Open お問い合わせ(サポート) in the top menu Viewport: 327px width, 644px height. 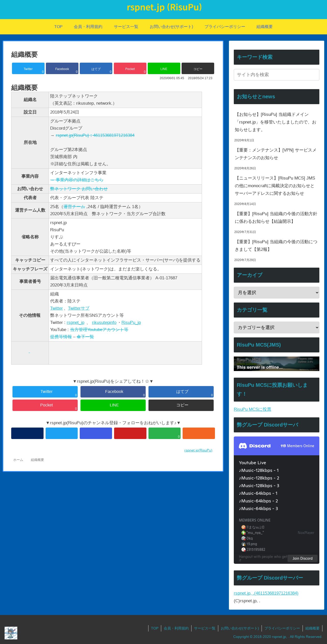click(171, 27)
